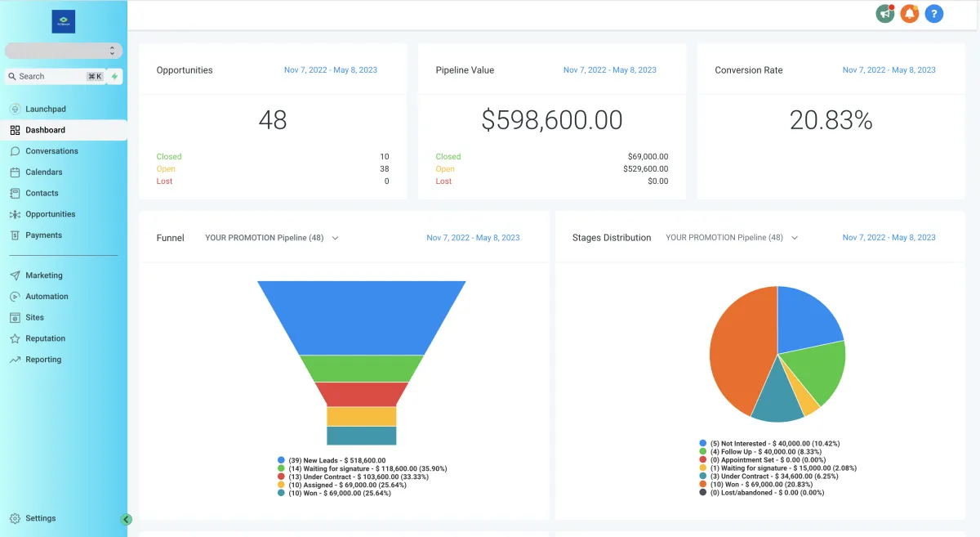980x537 pixels.
Task: Click Lost/abandoned dark legend swatch
Action: point(704,493)
